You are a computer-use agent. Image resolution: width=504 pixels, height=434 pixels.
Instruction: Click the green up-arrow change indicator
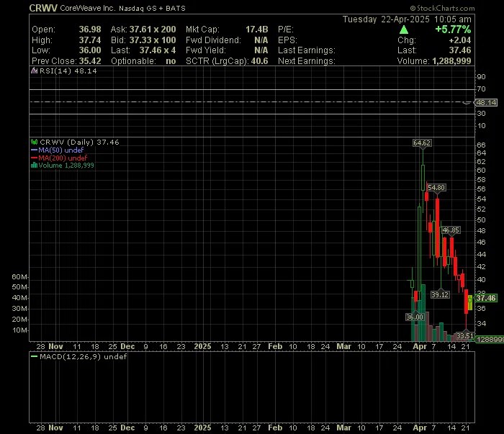click(404, 30)
